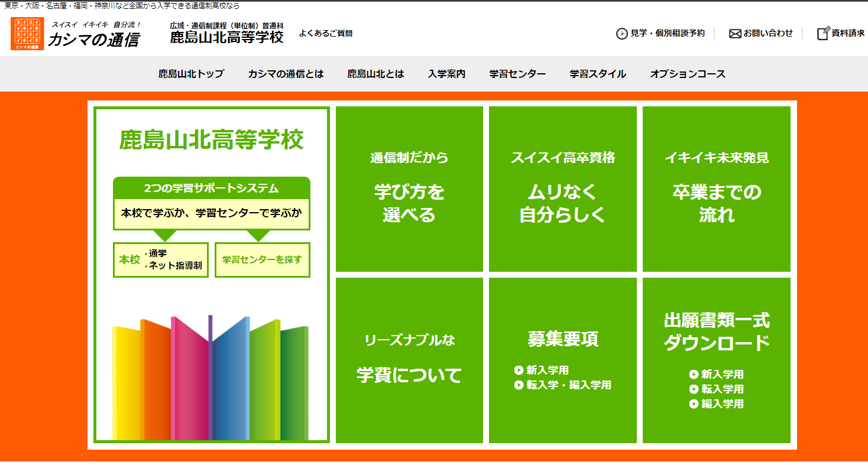
Task: Click the colorful books image
Action: pyautogui.click(x=211, y=378)
